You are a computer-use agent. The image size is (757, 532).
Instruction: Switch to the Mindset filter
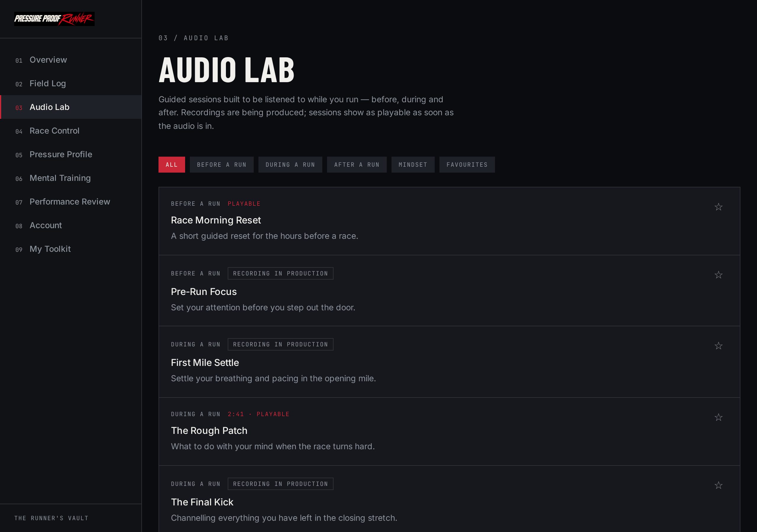pyautogui.click(x=413, y=165)
